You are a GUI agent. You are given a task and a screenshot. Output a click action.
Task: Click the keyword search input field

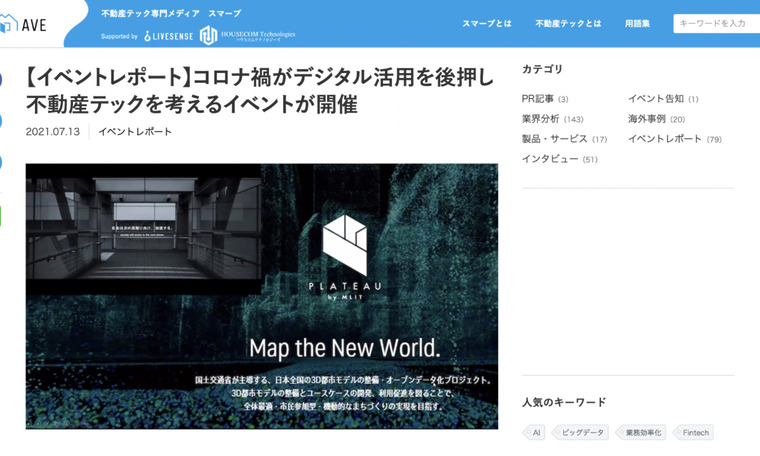pos(716,23)
